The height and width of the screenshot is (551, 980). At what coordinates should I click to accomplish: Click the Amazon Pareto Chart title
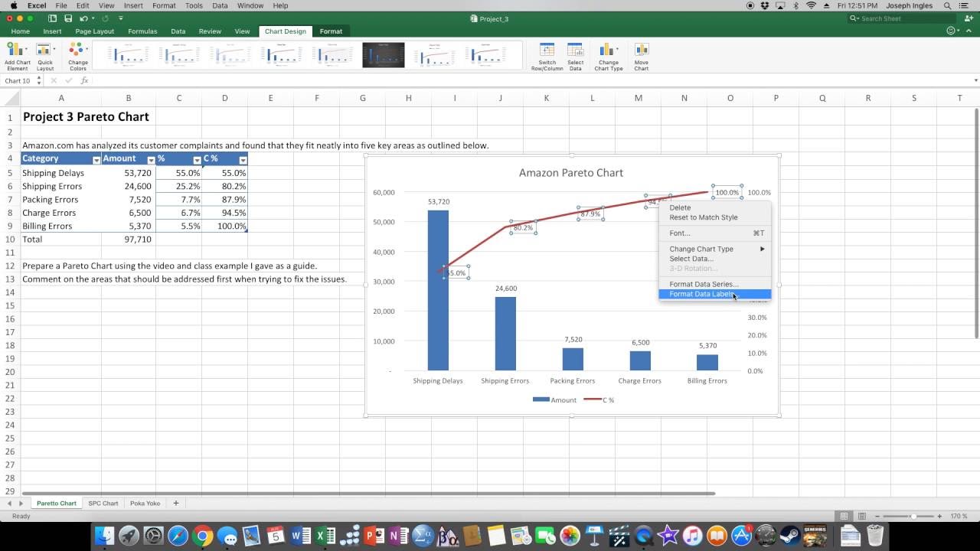pyautogui.click(x=571, y=173)
